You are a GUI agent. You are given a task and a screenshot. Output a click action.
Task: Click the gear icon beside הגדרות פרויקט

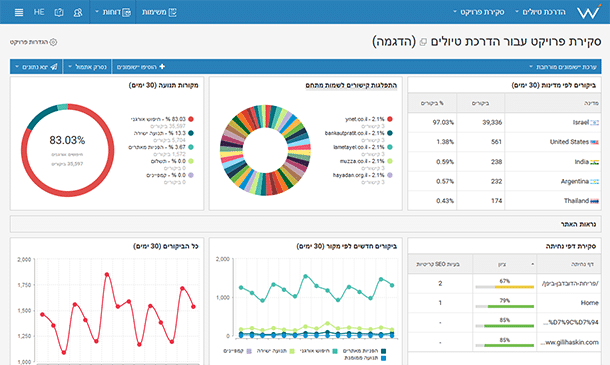click(x=53, y=42)
